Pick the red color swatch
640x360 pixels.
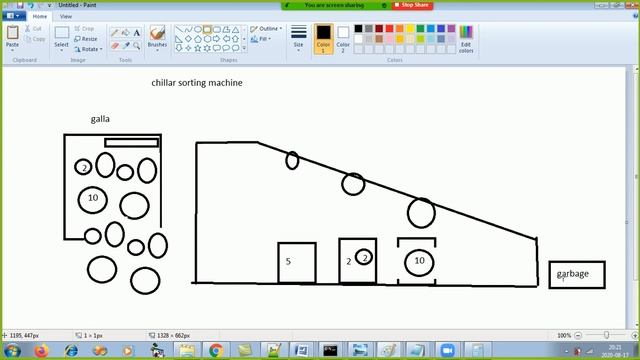[x=389, y=28]
